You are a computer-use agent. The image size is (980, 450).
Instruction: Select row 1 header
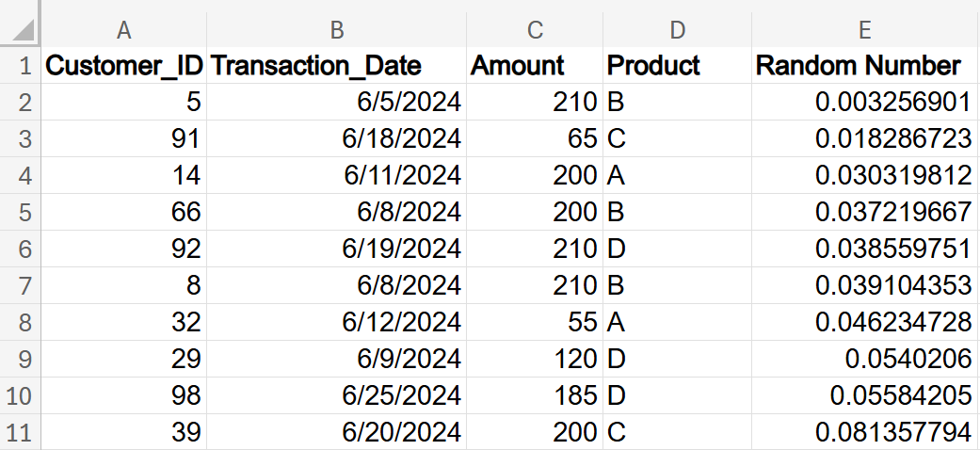pyautogui.click(x=21, y=66)
